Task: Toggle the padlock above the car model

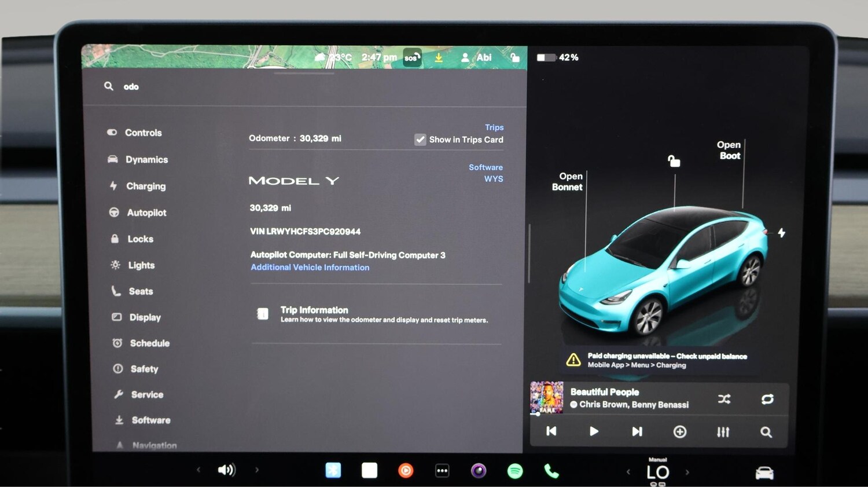Action: click(674, 161)
